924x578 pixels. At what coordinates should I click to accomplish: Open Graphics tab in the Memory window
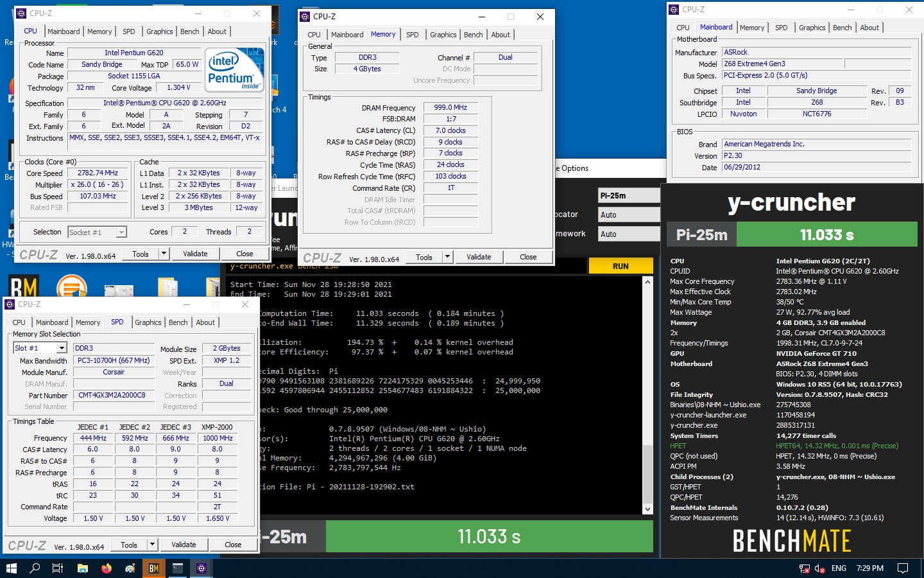(443, 35)
